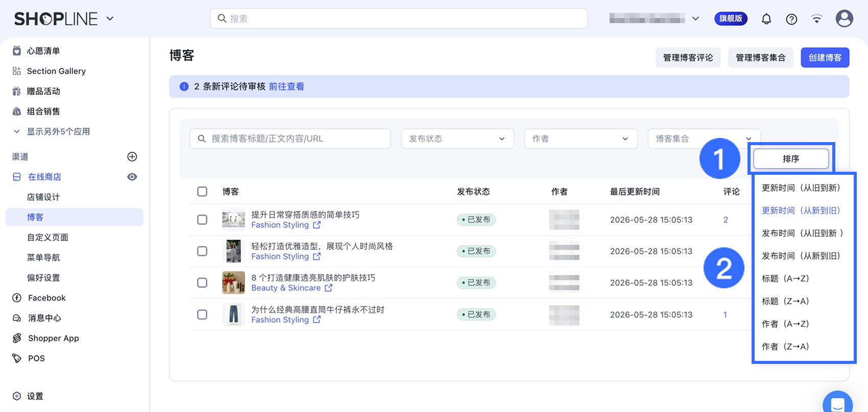Check the select-all blogs checkbox
This screenshot has width=868, height=412.
pos(202,191)
